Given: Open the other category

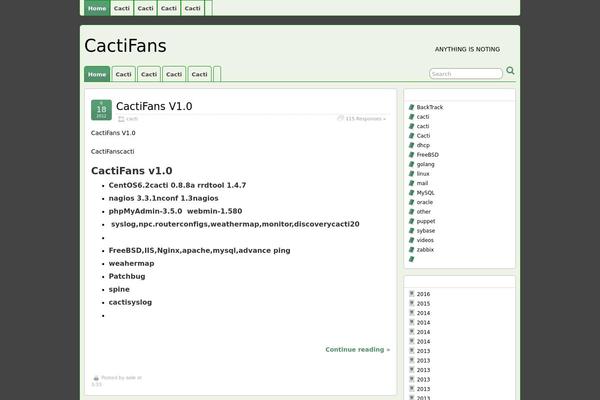Looking at the screenshot, I should (x=424, y=212).
